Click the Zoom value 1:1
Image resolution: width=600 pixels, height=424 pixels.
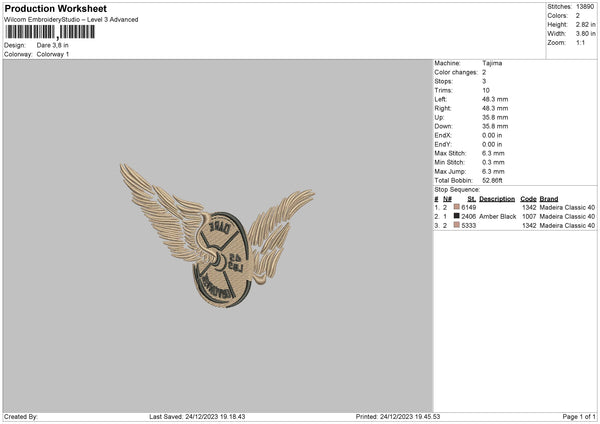(580, 42)
